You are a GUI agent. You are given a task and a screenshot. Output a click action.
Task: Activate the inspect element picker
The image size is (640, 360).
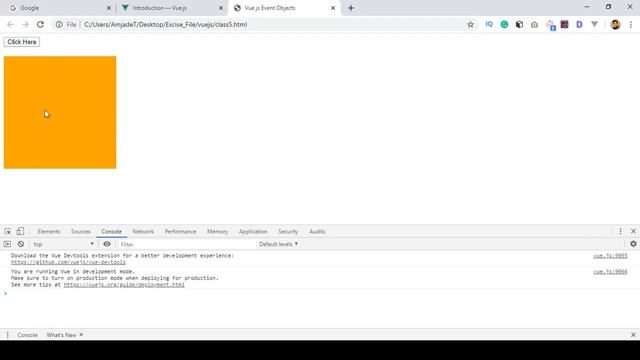coord(8,231)
